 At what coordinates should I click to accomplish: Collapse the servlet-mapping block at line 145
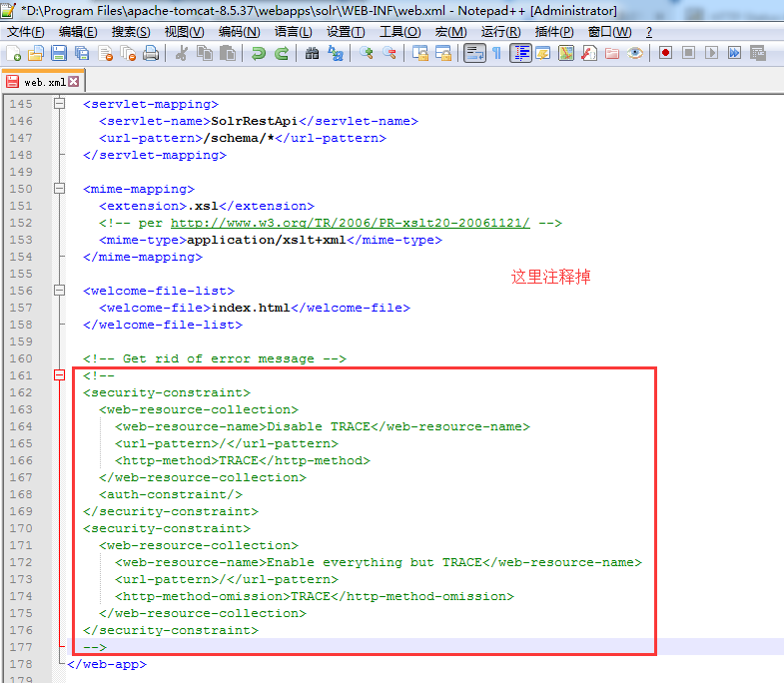pyautogui.click(x=60, y=104)
